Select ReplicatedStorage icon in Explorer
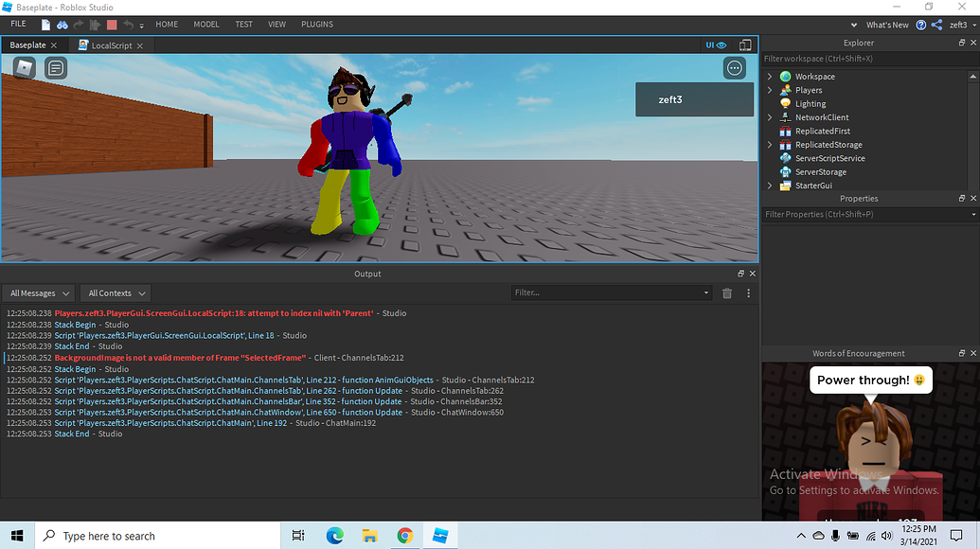This screenshot has height=549, width=980. coord(786,144)
